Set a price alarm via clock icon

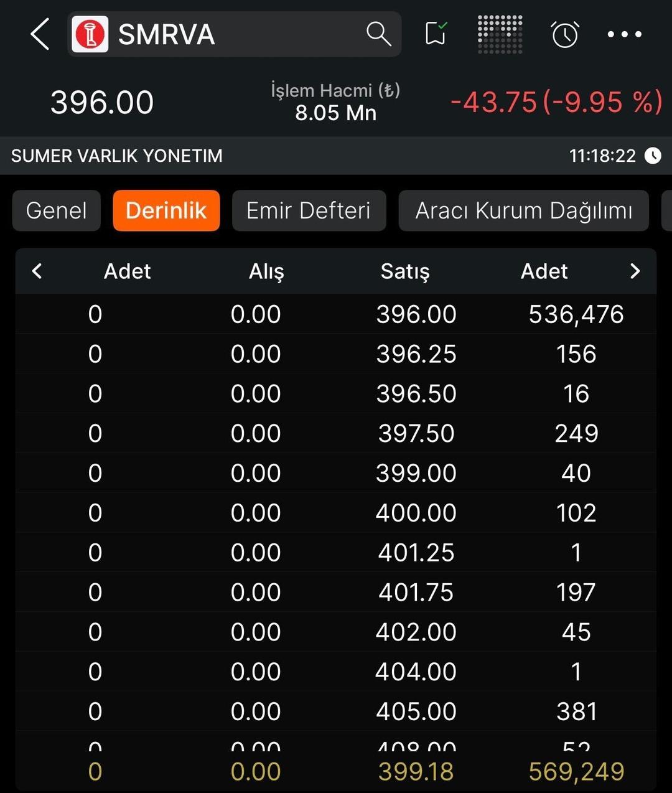tap(565, 34)
